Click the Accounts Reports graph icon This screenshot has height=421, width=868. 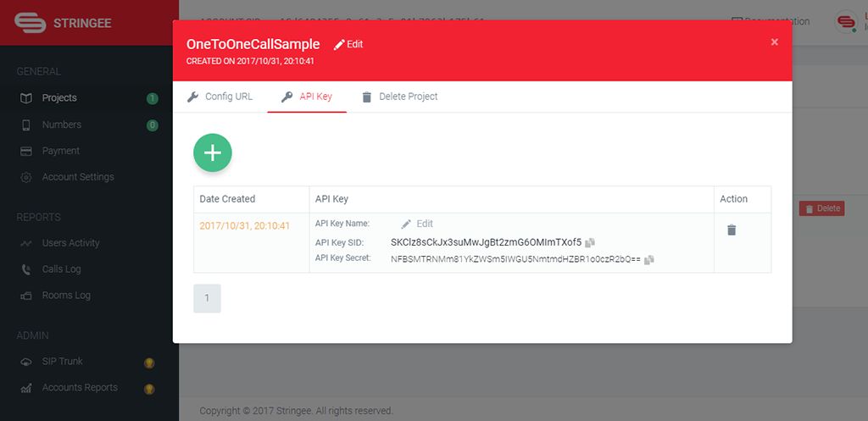point(26,388)
